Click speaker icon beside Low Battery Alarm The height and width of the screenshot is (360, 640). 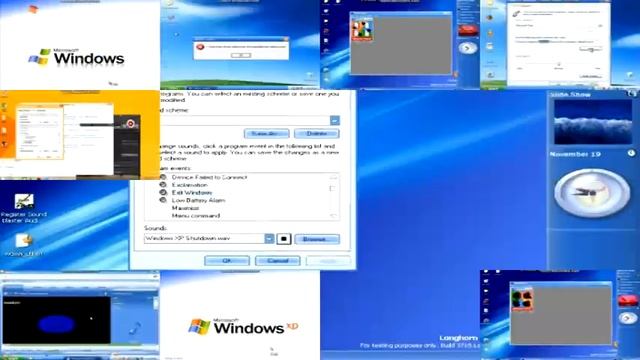coord(163,200)
